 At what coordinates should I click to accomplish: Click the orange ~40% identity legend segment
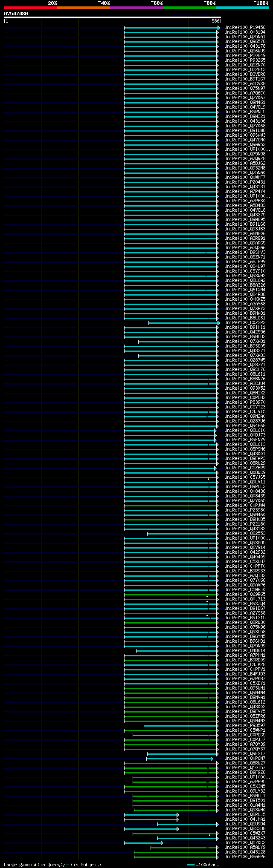(84, 8)
